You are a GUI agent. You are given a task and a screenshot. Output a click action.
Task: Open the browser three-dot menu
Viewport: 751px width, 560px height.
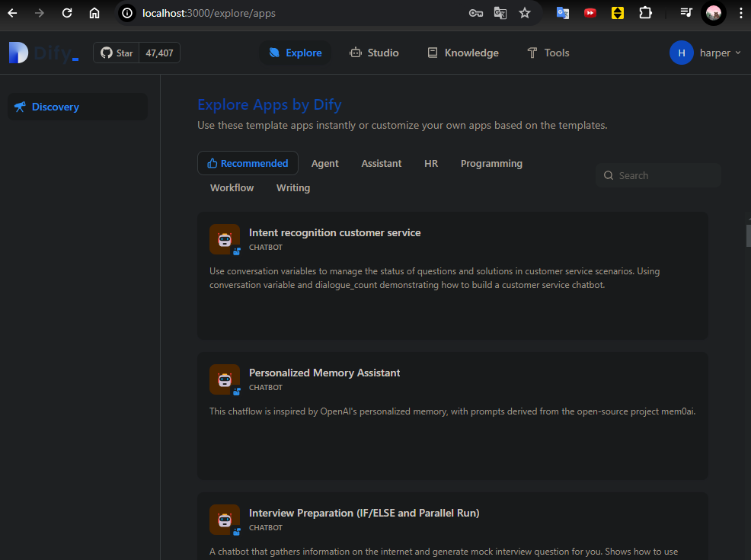[x=740, y=13]
